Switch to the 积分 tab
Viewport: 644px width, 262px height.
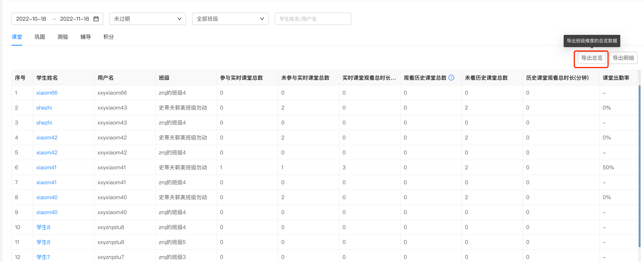pyautogui.click(x=109, y=37)
